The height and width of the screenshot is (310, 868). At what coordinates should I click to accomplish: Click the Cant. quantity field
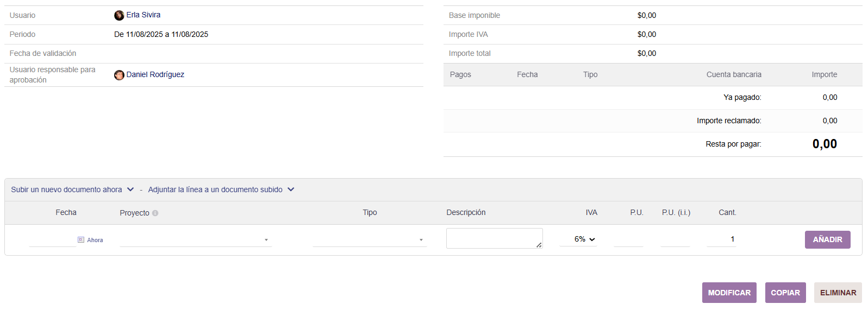point(721,239)
